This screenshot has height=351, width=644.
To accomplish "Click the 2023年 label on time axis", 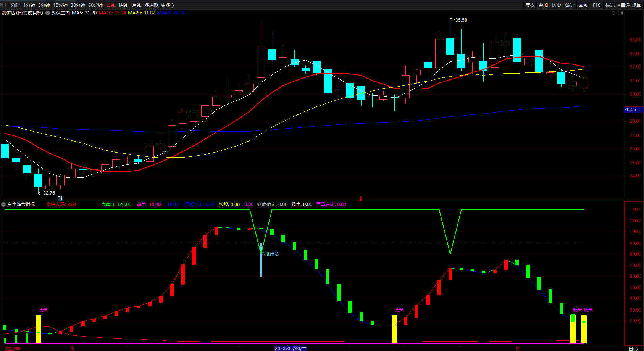I will (x=12, y=349).
